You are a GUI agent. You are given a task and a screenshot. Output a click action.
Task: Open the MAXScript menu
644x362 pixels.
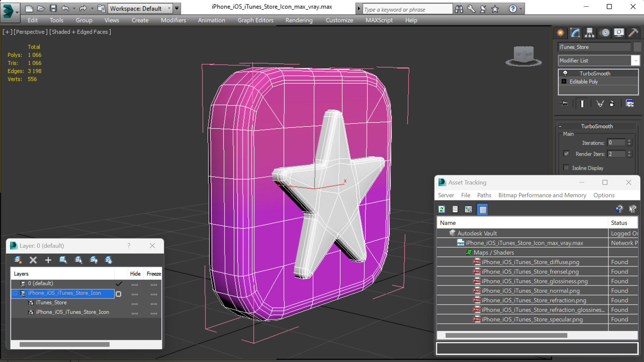[379, 20]
